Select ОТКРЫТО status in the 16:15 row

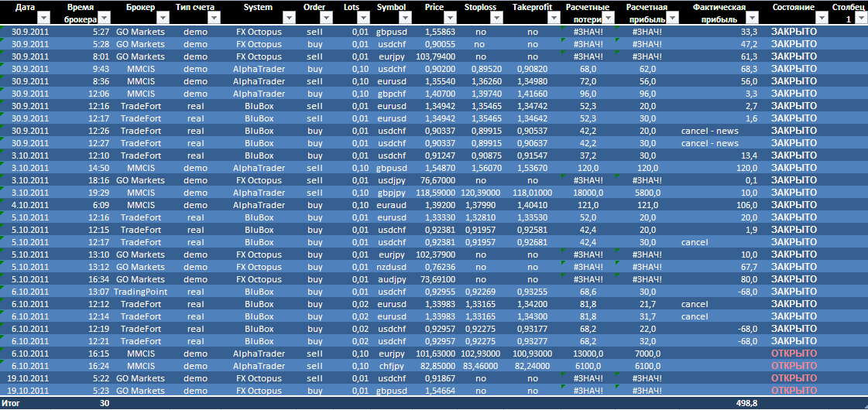pyautogui.click(x=794, y=354)
